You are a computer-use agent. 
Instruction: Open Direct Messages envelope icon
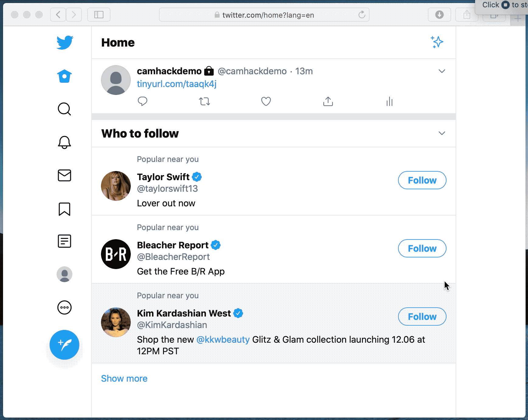[x=64, y=175]
